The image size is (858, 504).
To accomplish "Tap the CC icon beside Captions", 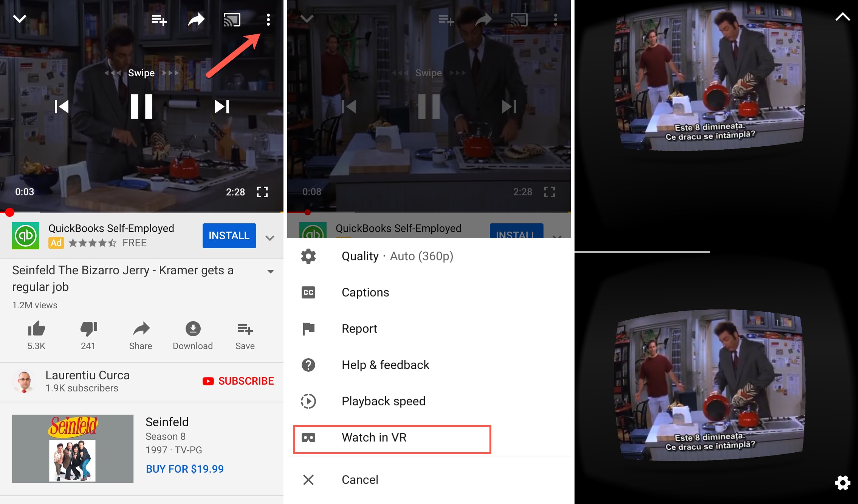I will point(308,292).
